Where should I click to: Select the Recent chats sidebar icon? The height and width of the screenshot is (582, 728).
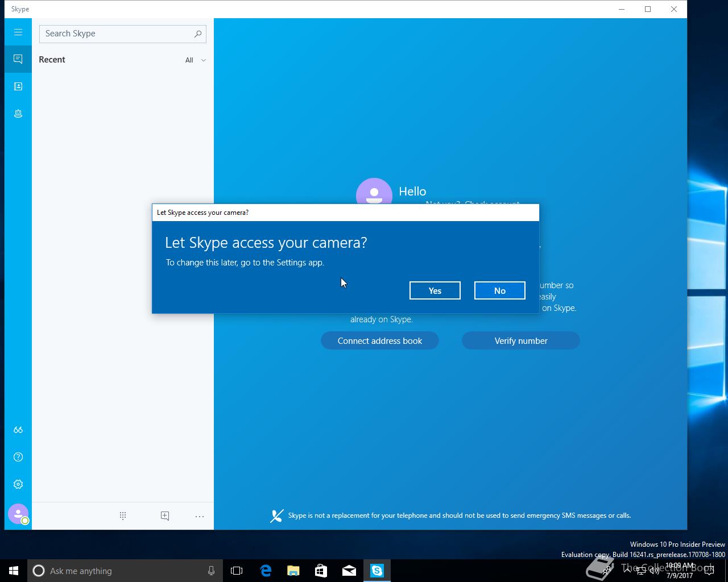[18, 59]
